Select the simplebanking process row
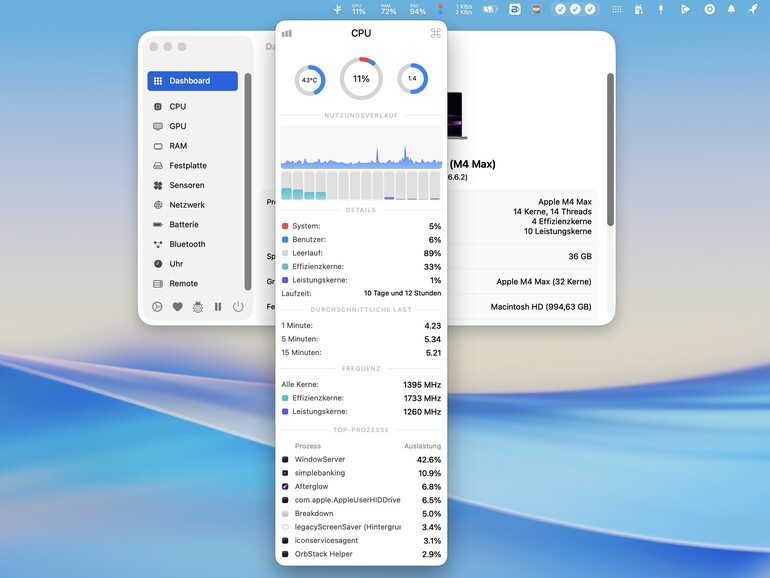Viewport: 770px width, 578px height. [361, 473]
